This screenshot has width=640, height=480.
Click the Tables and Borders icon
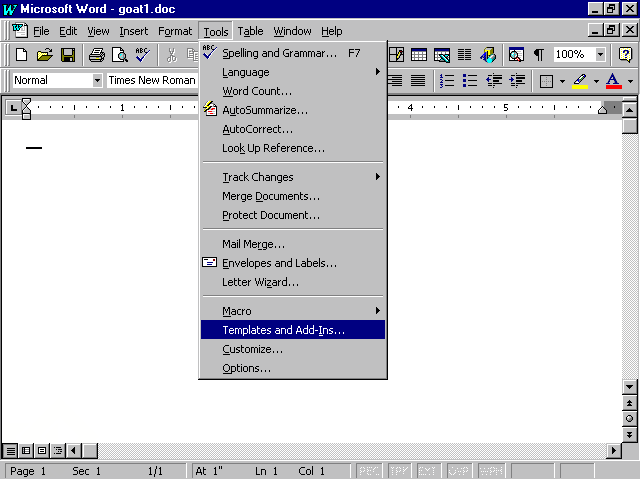(x=396, y=54)
